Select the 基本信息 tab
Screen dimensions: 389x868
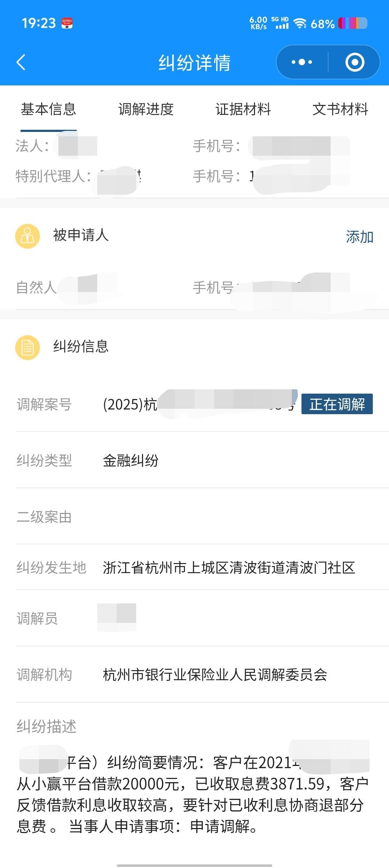[49, 109]
